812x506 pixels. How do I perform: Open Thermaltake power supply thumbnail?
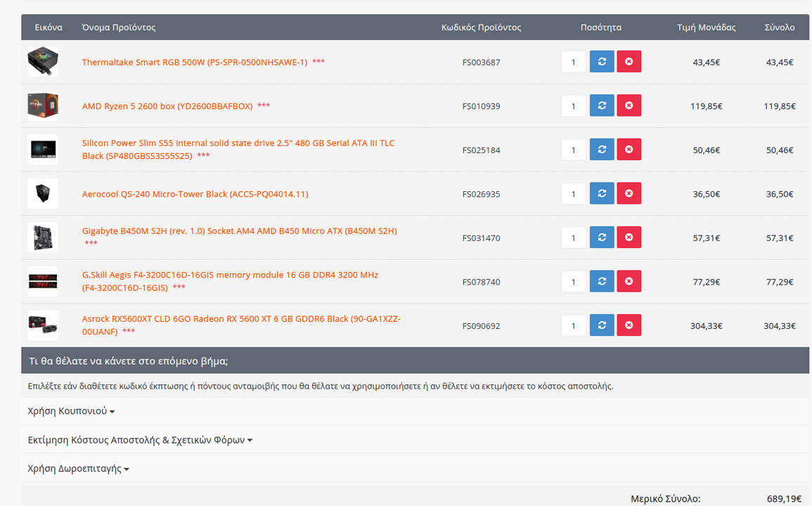pos(43,62)
